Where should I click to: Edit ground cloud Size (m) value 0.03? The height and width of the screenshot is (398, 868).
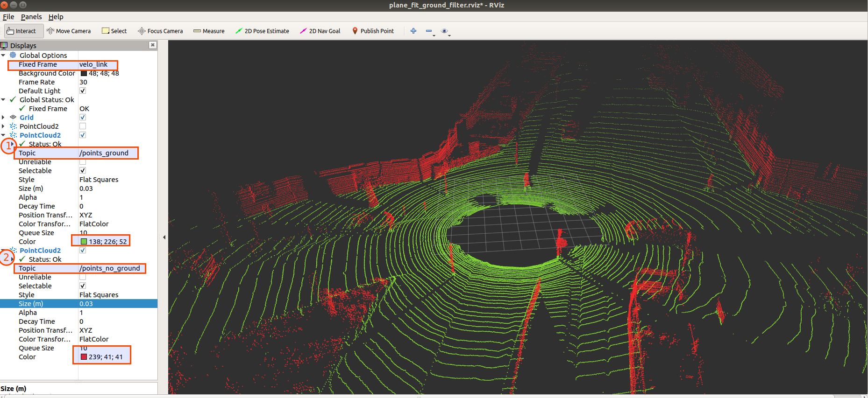pos(118,189)
